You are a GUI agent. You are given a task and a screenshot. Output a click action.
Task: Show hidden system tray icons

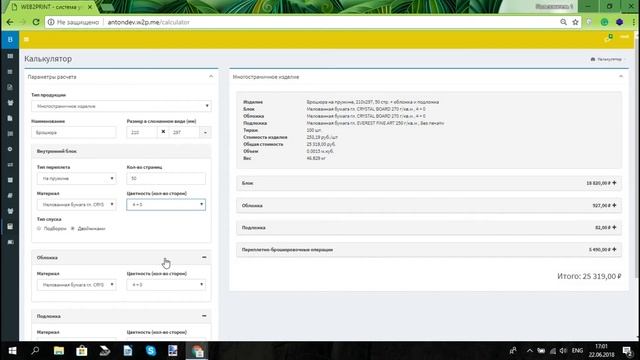(x=529, y=351)
